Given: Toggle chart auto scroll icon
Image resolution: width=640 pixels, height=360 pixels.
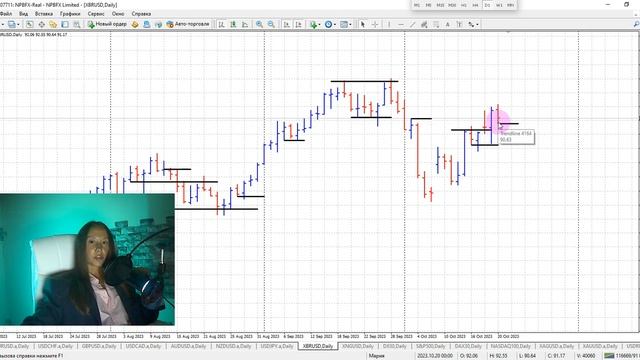Looking at the screenshot, I should (x=287, y=24).
